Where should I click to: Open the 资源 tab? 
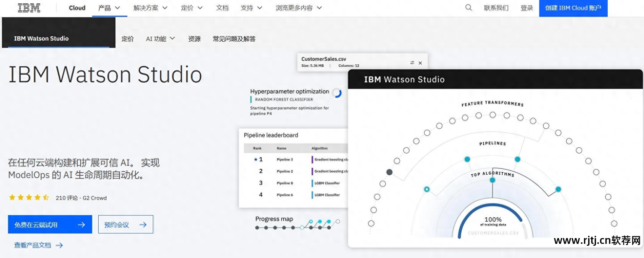tap(194, 39)
